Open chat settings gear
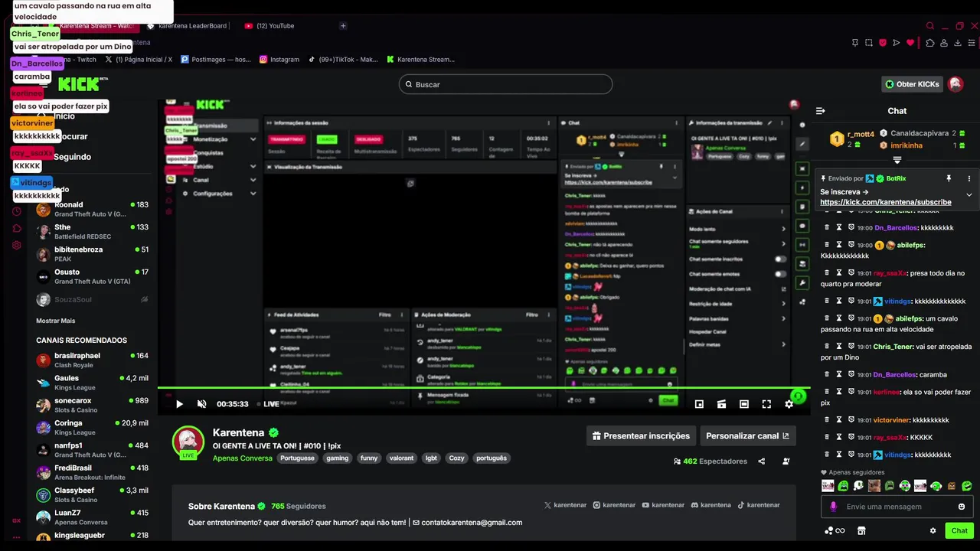The width and height of the screenshot is (980, 551). [933, 530]
